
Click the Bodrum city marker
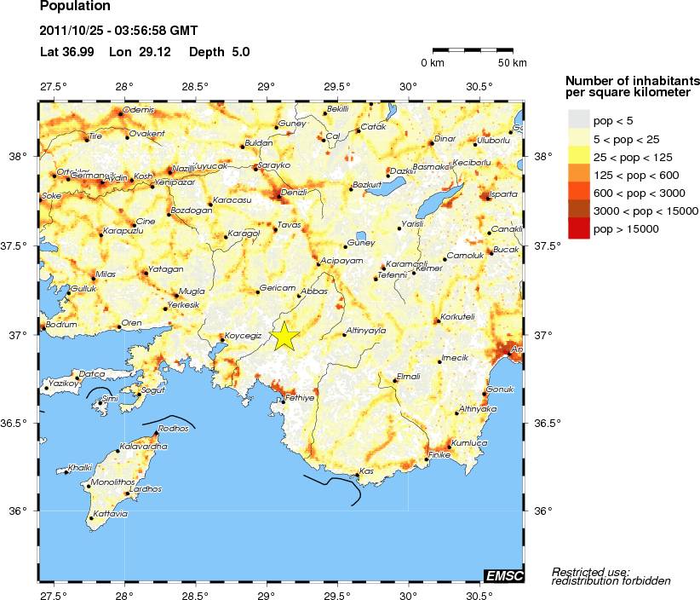[43, 329]
